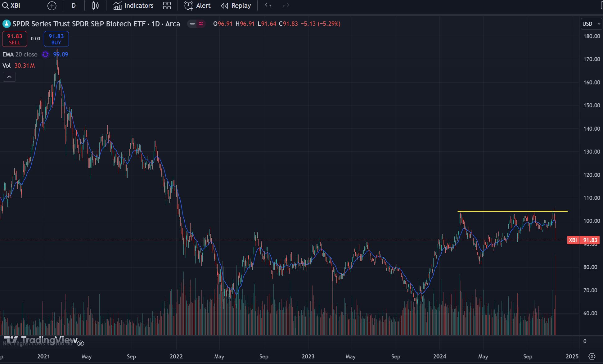Open the Indicators menu

tap(133, 6)
